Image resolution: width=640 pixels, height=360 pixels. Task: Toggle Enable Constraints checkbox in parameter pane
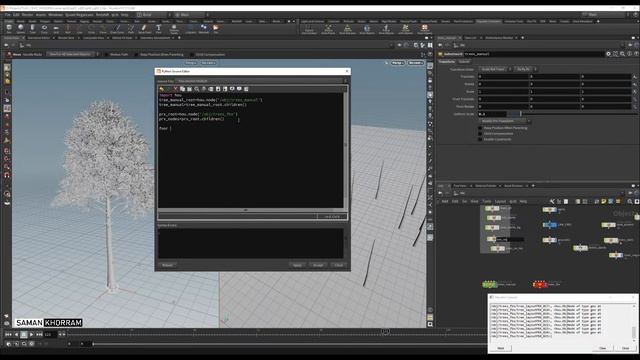(480, 139)
